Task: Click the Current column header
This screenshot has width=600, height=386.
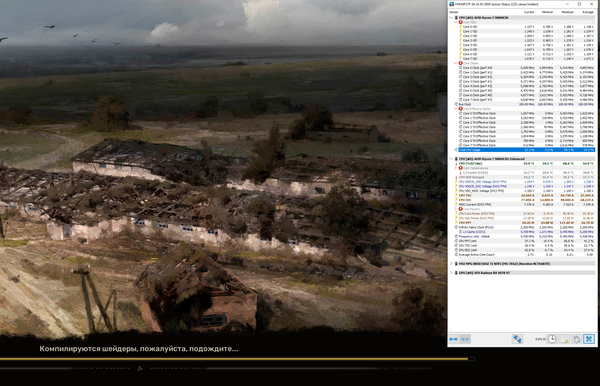Action: [527, 12]
